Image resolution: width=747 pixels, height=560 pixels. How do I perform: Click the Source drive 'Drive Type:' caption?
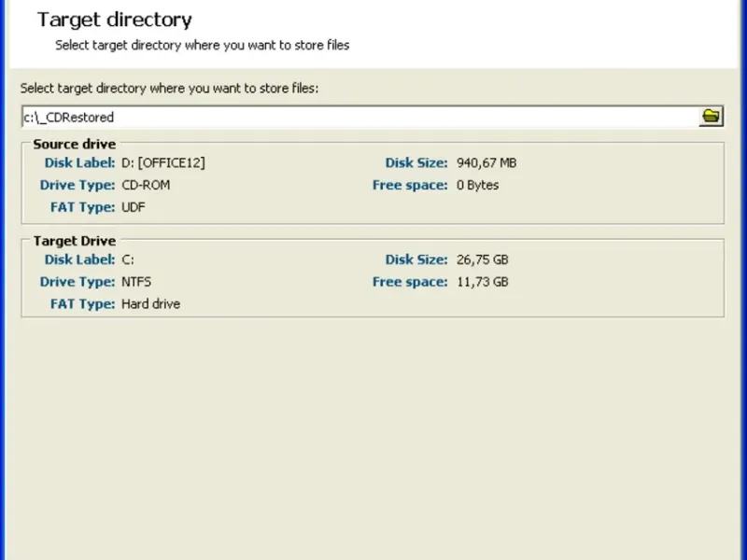point(78,185)
